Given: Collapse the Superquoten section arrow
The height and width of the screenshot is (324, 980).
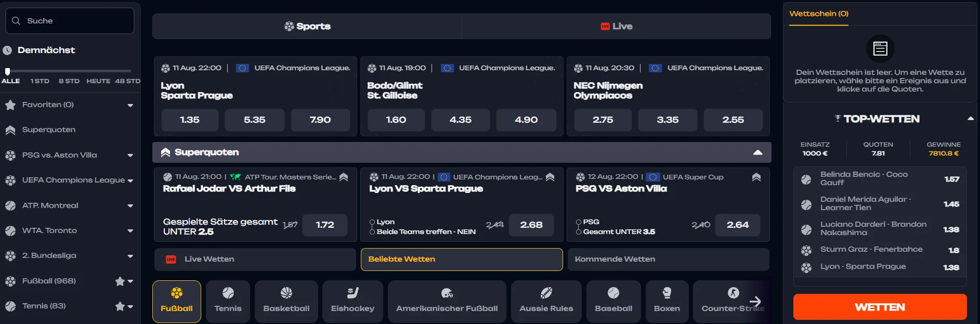Looking at the screenshot, I should click(x=757, y=152).
